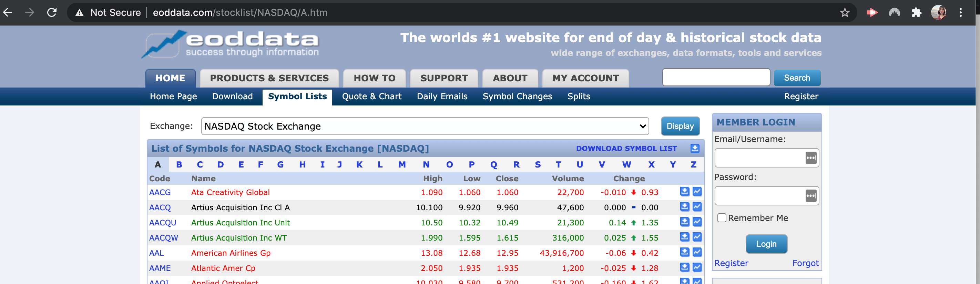Image resolution: width=980 pixels, height=284 pixels.
Task: Click the red arrow extension icon
Action: click(x=872, y=12)
